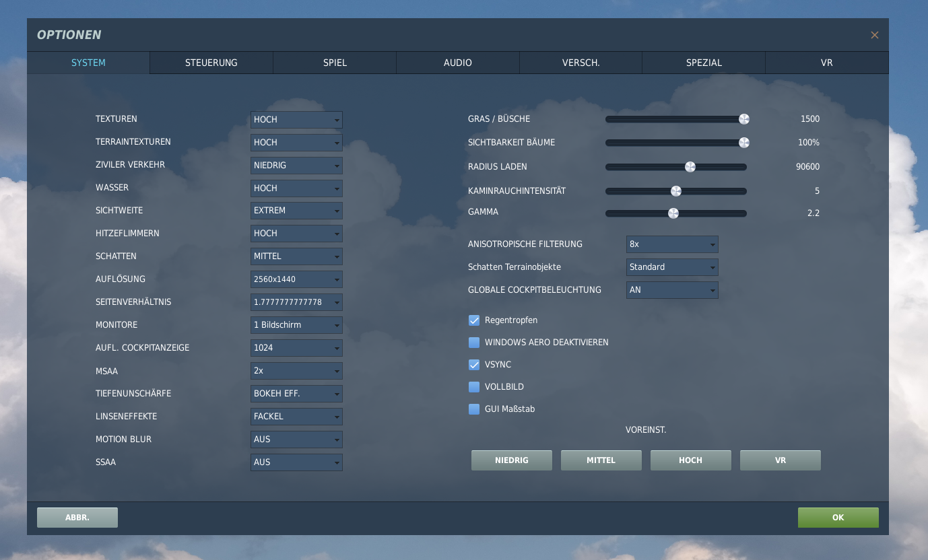928x560 pixels.
Task: Click the Radius Laden slider knob
Action: pyautogui.click(x=690, y=167)
